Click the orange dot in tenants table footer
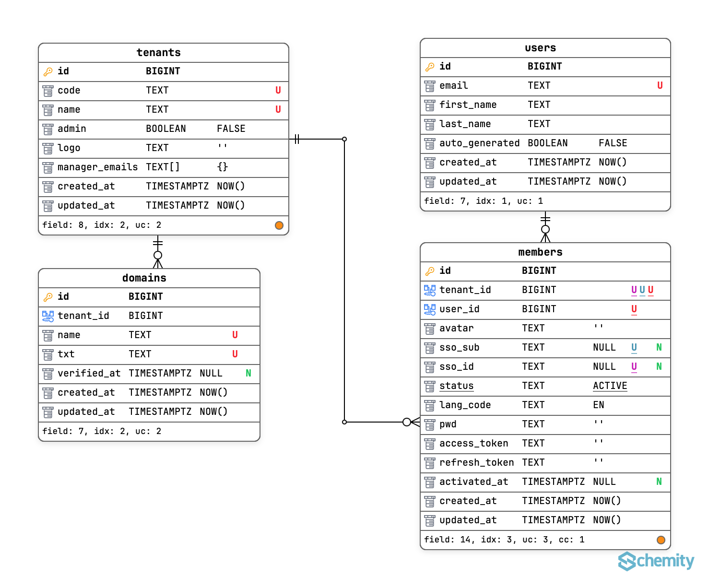The width and height of the screenshot is (709, 588). click(279, 225)
